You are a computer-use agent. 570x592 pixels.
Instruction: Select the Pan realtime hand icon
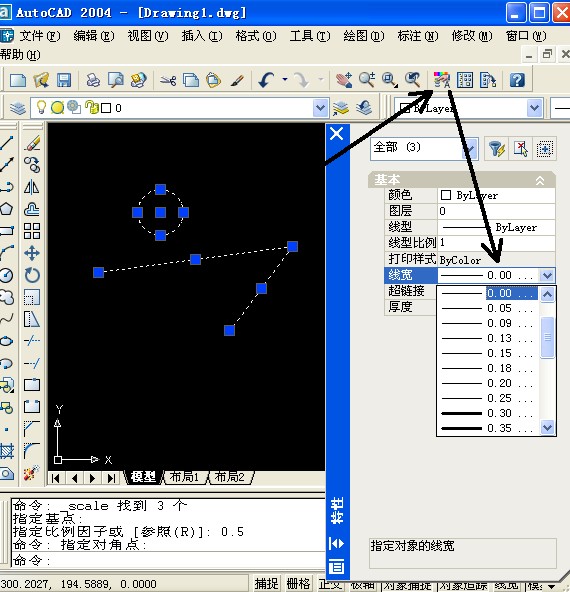[x=344, y=80]
